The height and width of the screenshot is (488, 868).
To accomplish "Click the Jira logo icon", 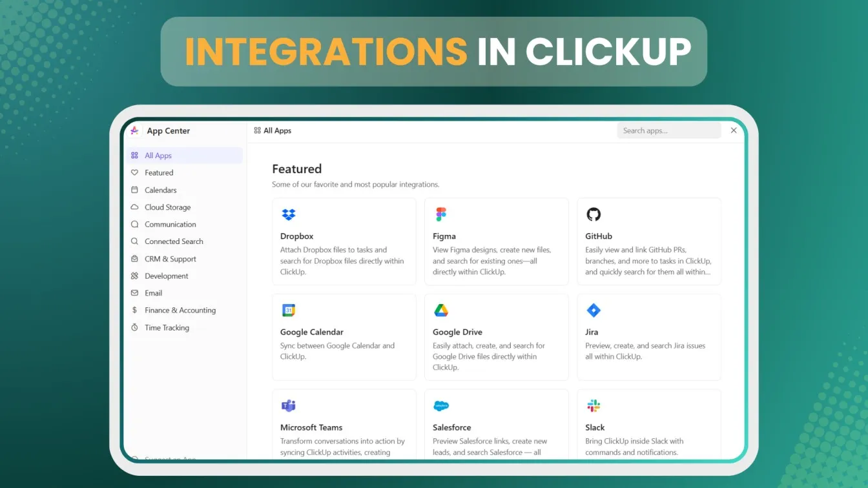I will [594, 310].
